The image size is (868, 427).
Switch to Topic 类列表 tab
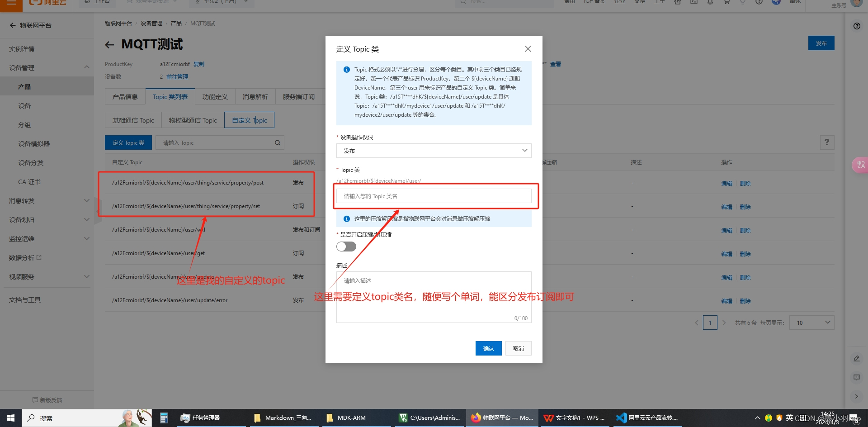[x=170, y=97]
